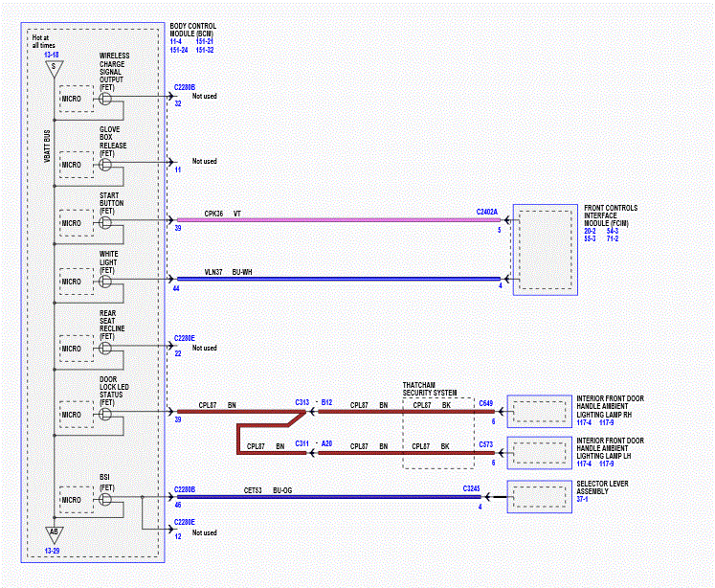
Task: Open BCM page reference 151-24
Action: click(179, 50)
